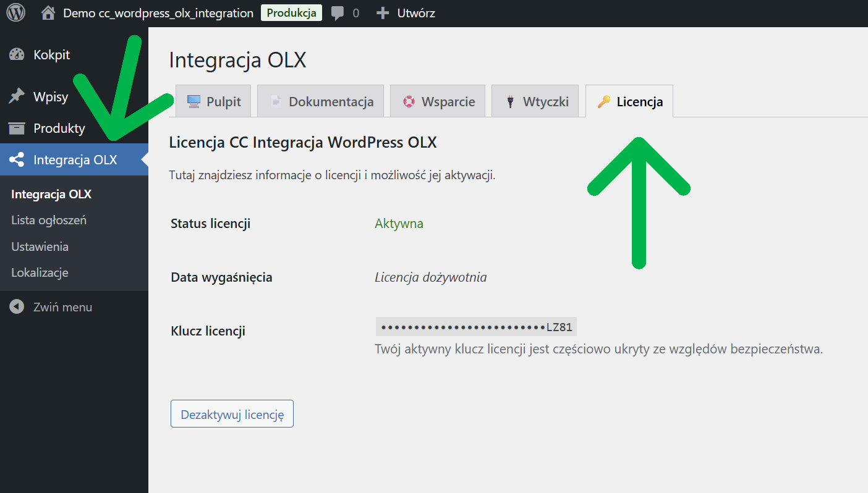Click the Integracja OLX page heading
868x493 pixels.
pyautogui.click(x=237, y=60)
